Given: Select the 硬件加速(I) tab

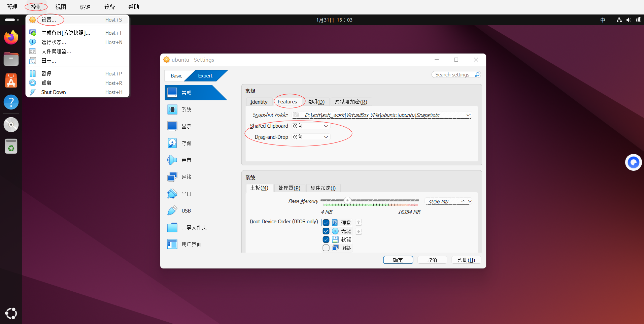Looking at the screenshot, I should point(323,188).
